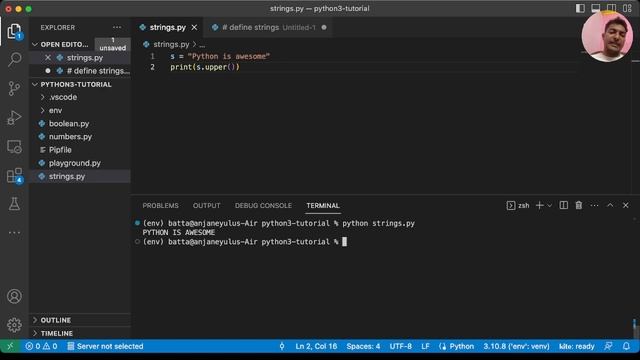This screenshot has height=360, width=640.
Task: Click strings.py in the breadcrumb bar
Action: coord(171,44)
